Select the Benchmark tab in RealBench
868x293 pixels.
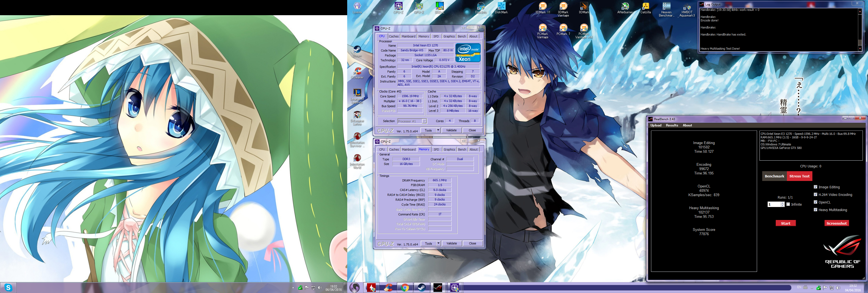(x=774, y=176)
